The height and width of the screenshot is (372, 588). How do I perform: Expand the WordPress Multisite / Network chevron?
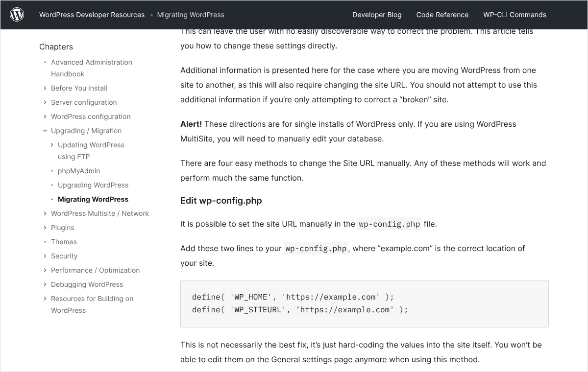(x=45, y=213)
